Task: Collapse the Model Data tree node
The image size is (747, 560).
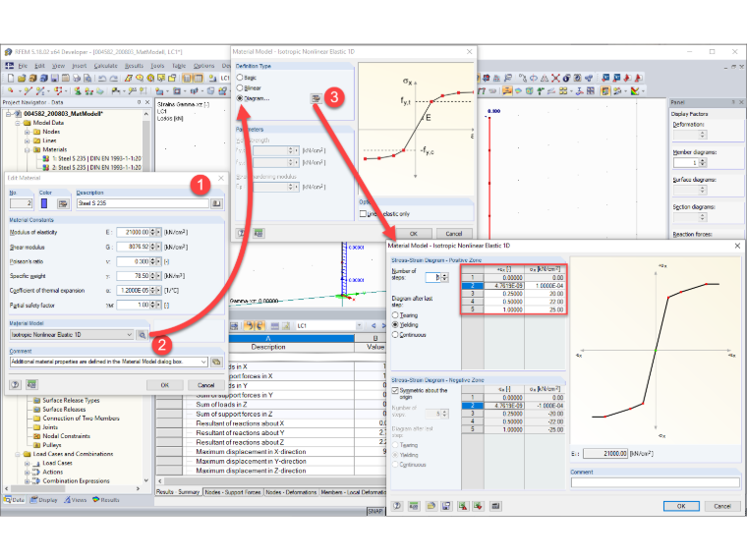Action: pos(18,123)
